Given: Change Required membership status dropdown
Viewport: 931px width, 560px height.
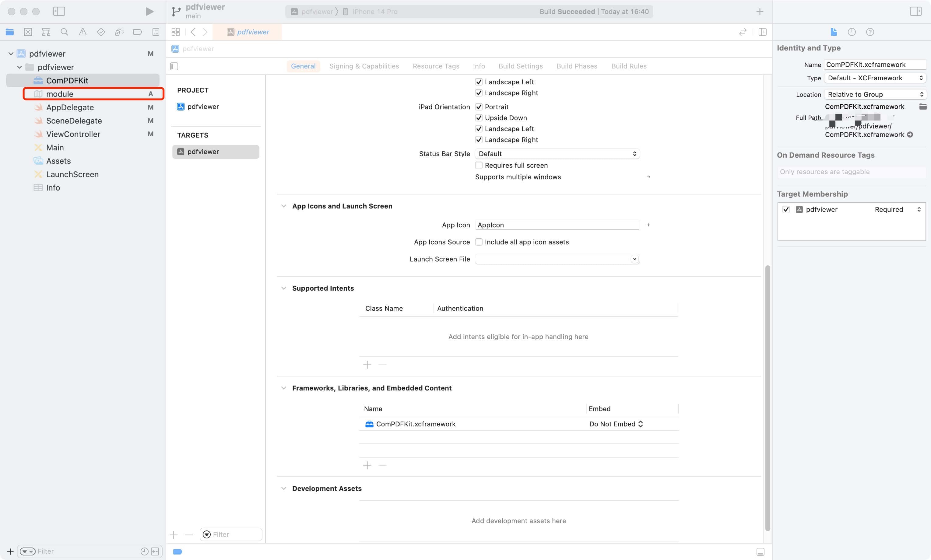Looking at the screenshot, I should pyautogui.click(x=898, y=209).
